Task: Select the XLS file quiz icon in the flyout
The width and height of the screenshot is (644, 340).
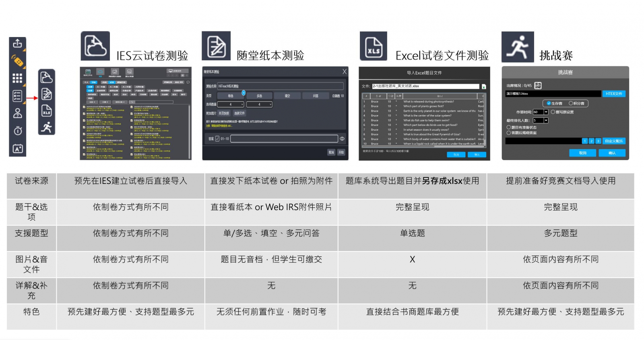Action: [x=47, y=111]
